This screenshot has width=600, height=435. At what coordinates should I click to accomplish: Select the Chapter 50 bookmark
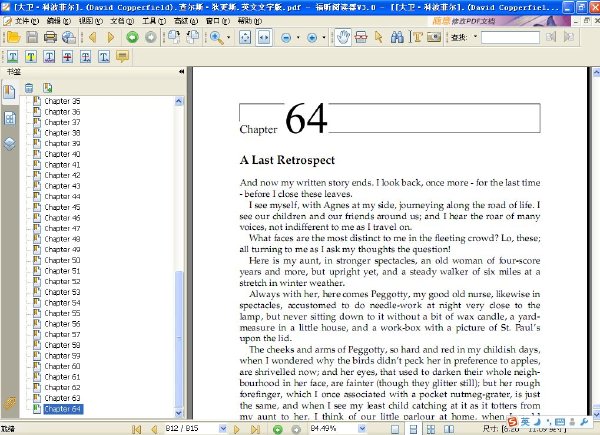coord(62,260)
